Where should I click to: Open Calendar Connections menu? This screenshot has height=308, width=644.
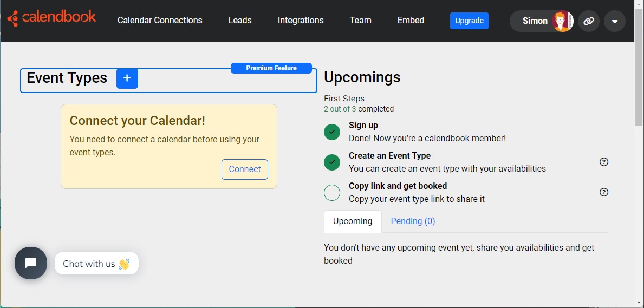pyautogui.click(x=160, y=21)
